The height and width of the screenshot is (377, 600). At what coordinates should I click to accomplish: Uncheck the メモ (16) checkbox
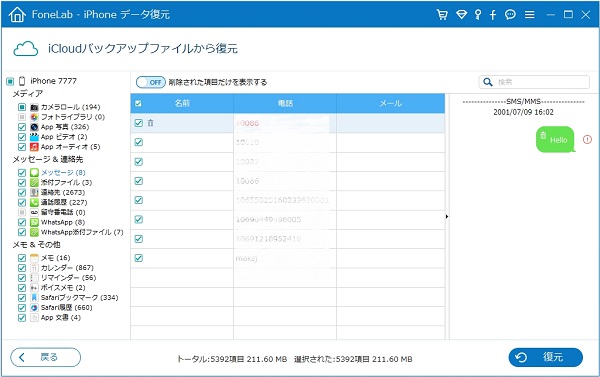coord(22,258)
